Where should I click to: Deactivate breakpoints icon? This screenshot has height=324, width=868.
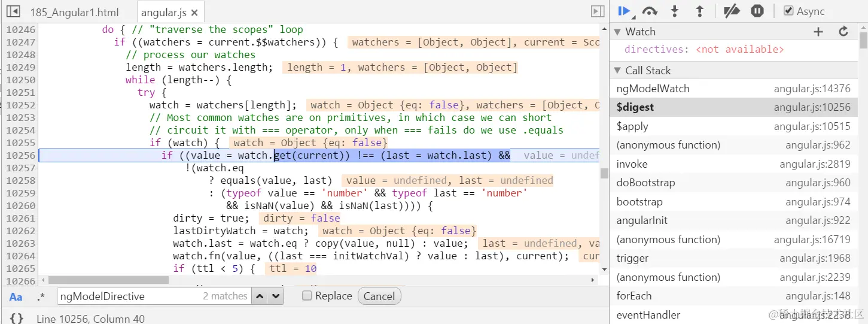pyautogui.click(x=732, y=11)
